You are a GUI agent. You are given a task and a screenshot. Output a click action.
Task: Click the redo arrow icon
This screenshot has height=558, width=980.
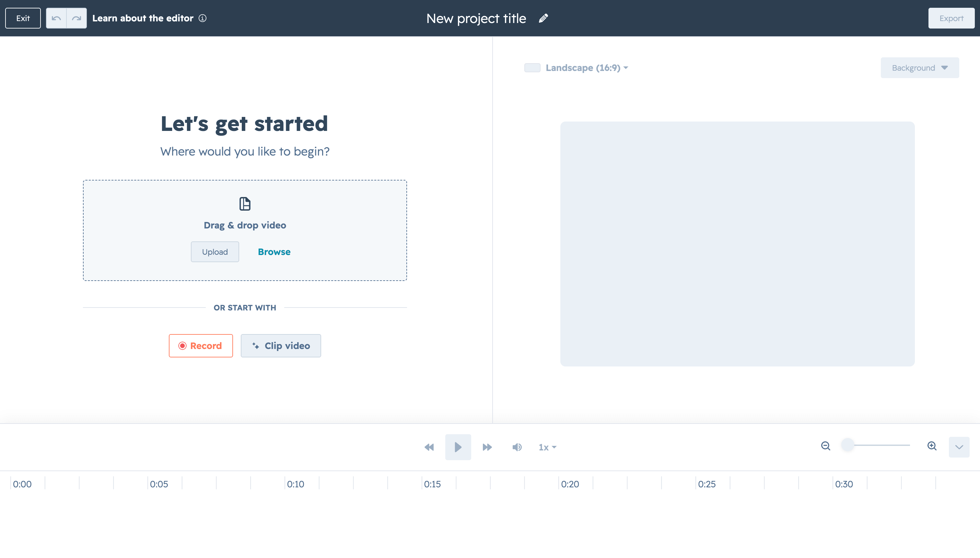pyautogui.click(x=77, y=18)
